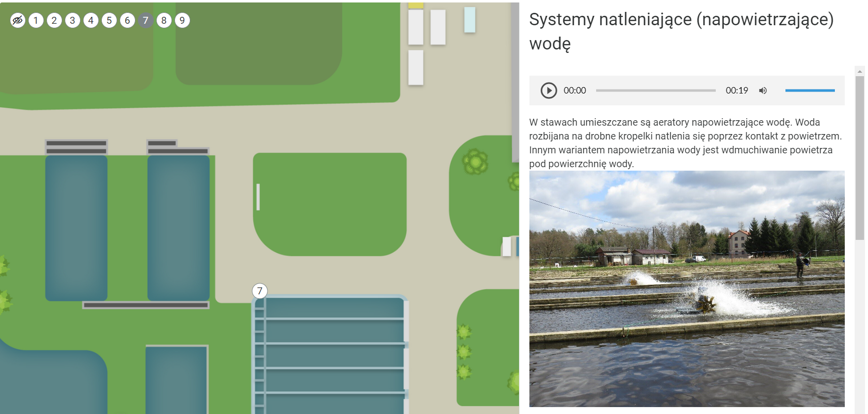Select hotspot number 6
The image size is (868, 414).
click(x=128, y=20)
